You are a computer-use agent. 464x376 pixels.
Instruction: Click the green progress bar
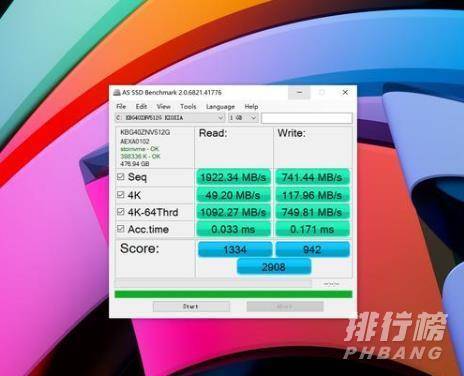pos(233,294)
